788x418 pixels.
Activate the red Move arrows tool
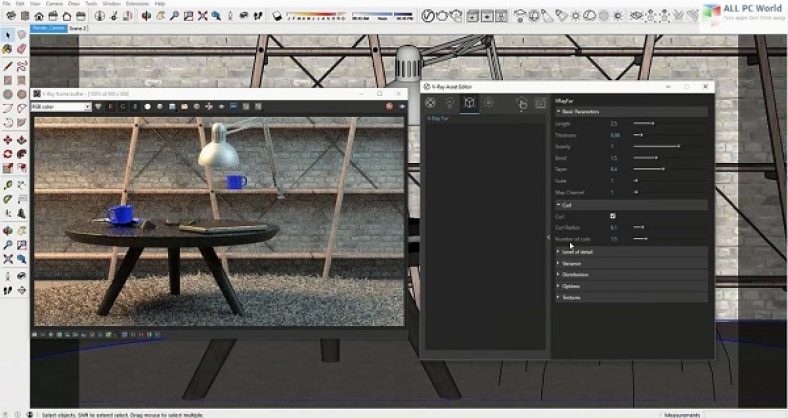tap(8, 140)
